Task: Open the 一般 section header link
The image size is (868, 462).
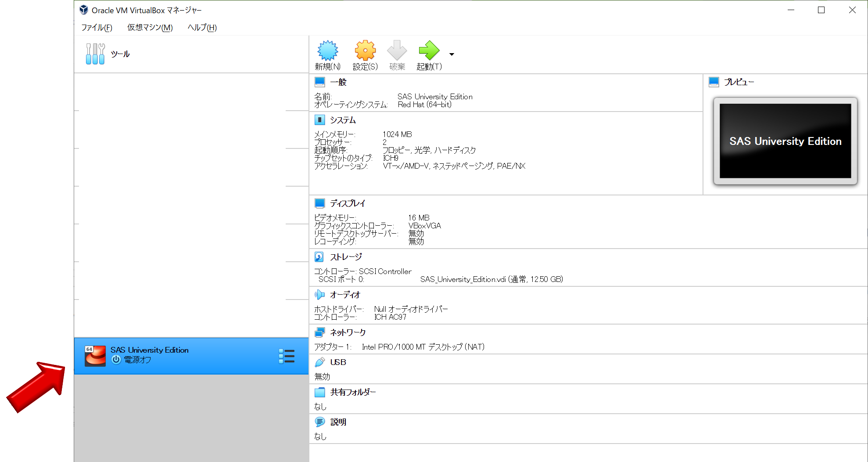Action: point(338,82)
